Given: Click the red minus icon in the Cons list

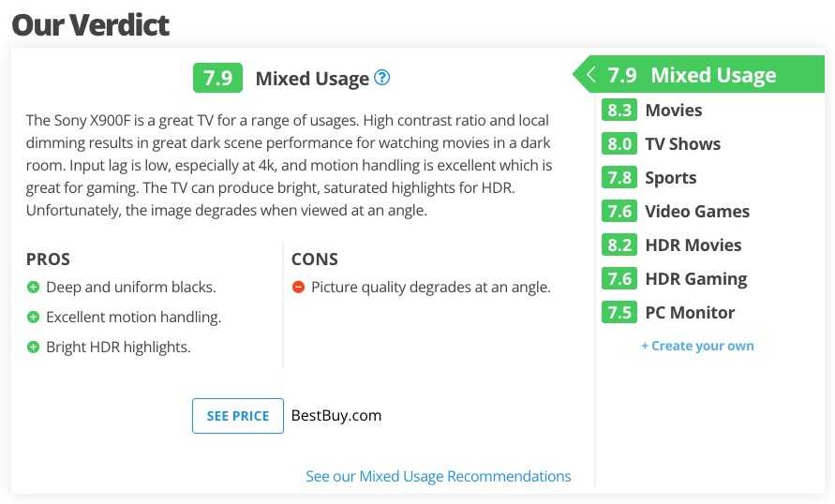Looking at the screenshot, I should pyautogui.click(x=298, y=288).
